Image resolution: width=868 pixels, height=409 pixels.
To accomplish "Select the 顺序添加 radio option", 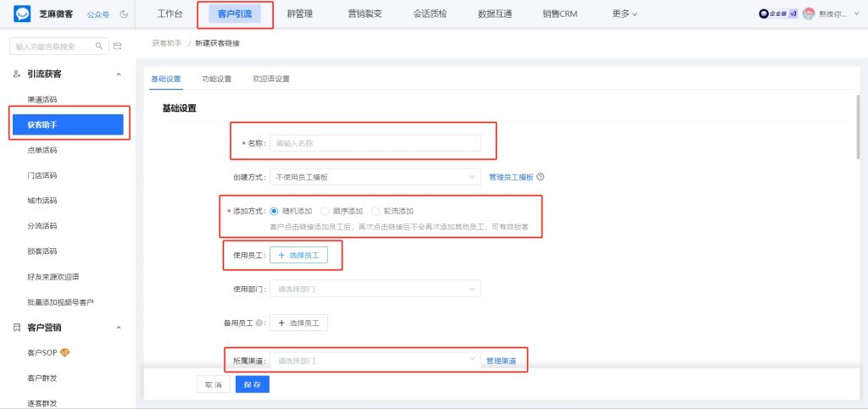I will 325,211.
